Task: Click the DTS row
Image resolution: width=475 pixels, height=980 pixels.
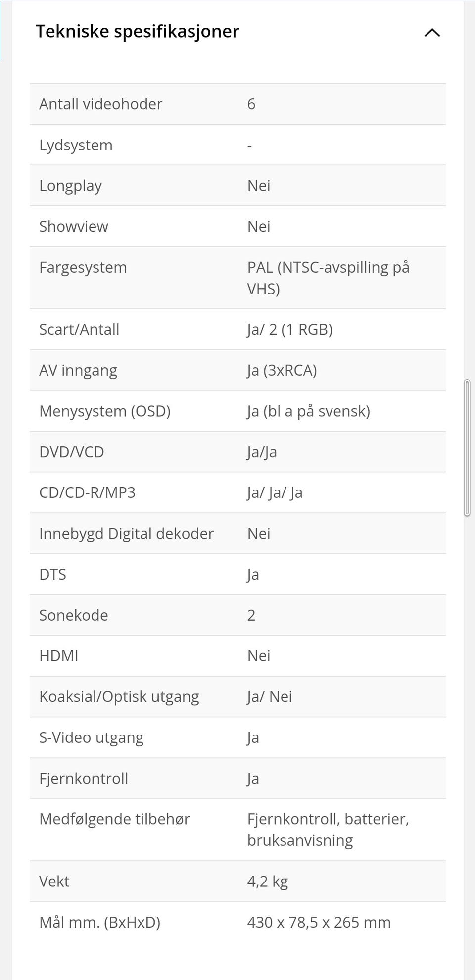Action: 237,574
